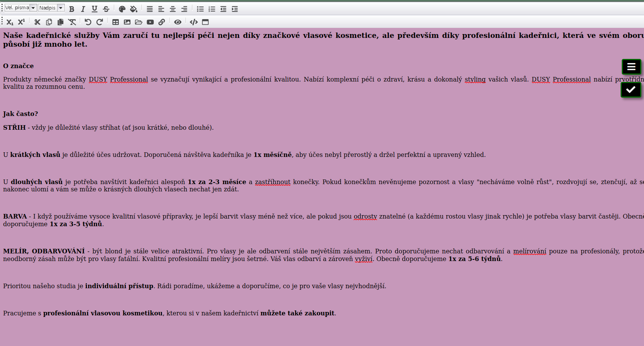Click the bold phrase '1x za 3-5 týdnů'
The image size is (644, 346).
[x=76, y=224]
